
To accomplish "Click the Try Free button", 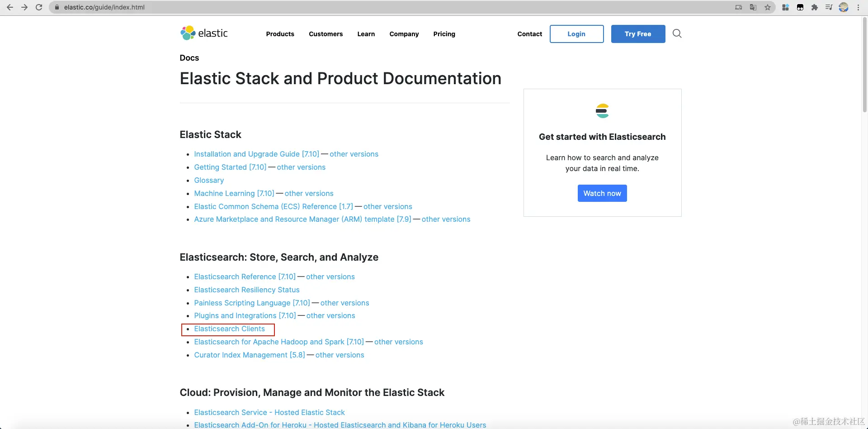I will (638, 34).
